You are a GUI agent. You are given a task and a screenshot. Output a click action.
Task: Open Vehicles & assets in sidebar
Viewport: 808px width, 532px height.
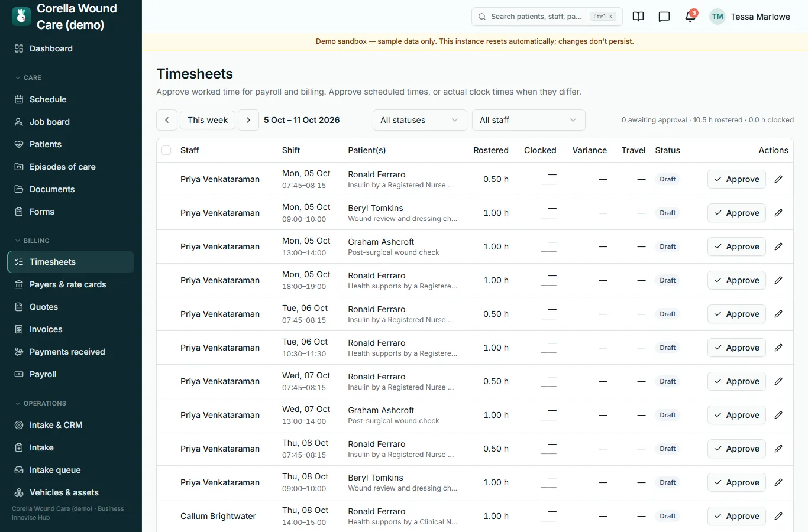tap(71, 492)
